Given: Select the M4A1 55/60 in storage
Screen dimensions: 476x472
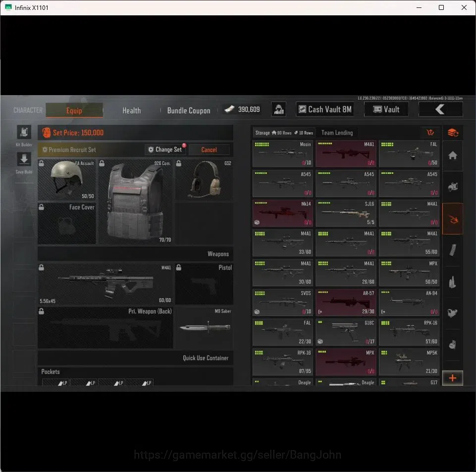Looking at the screenshot, I should click(x=409, y=243).
